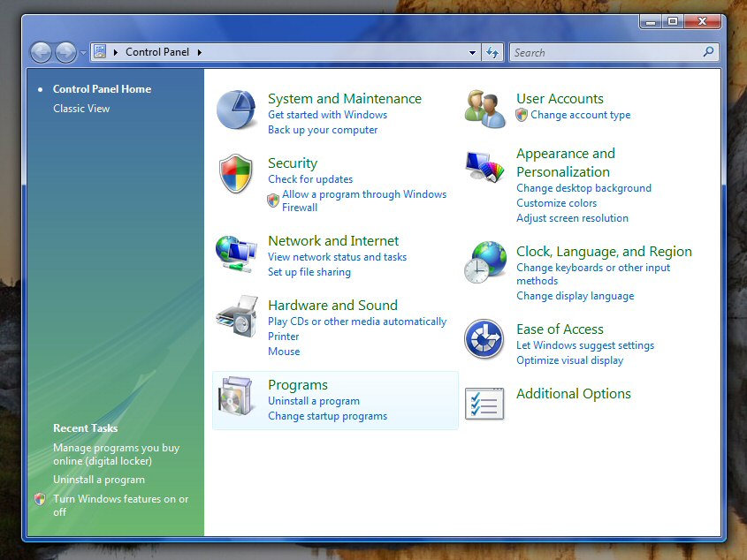Open the Programs category heading
This screenshot has width=747, height=560.
(x=298, y=385)
